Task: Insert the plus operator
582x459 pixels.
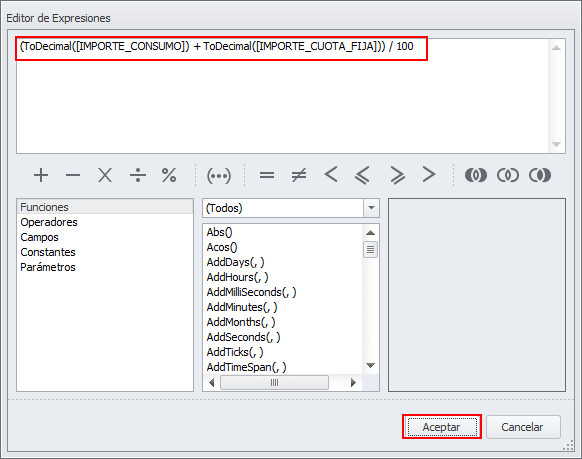Action: point(41,175)
